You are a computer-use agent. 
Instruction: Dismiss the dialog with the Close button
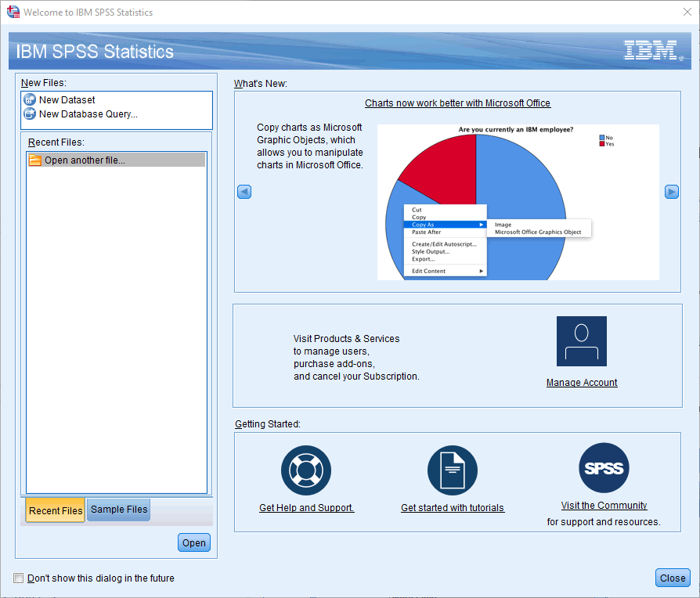coord(672,578)
